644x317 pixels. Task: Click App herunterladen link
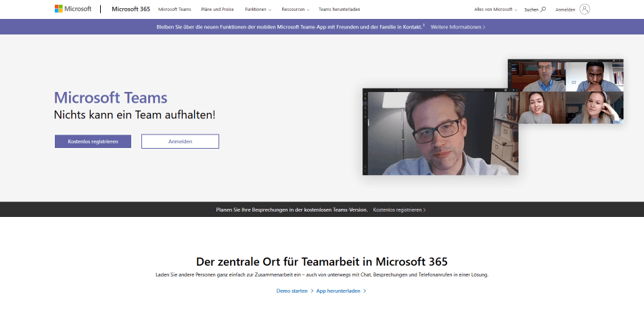coord(341,291)
